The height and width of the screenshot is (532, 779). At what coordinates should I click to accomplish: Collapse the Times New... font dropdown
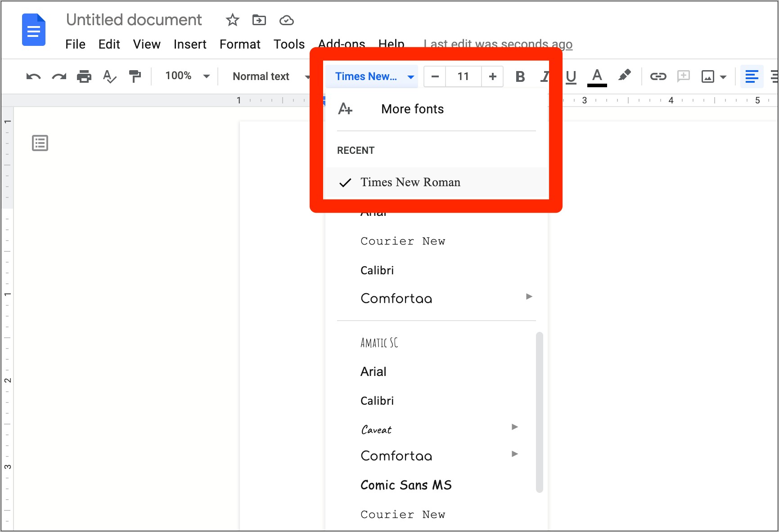click(x=372, y=76)
